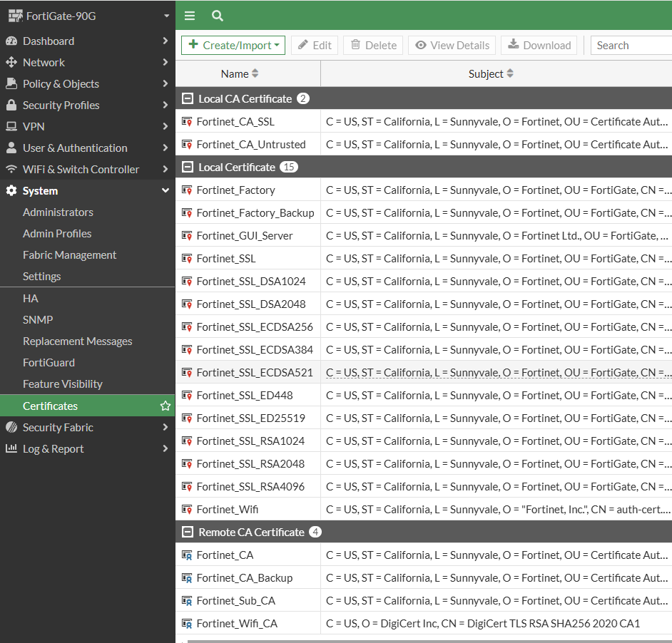The height and width of the screenshot is (643, 672).
Task: Click the User & Authentication person icon
Action: [11, 148]
